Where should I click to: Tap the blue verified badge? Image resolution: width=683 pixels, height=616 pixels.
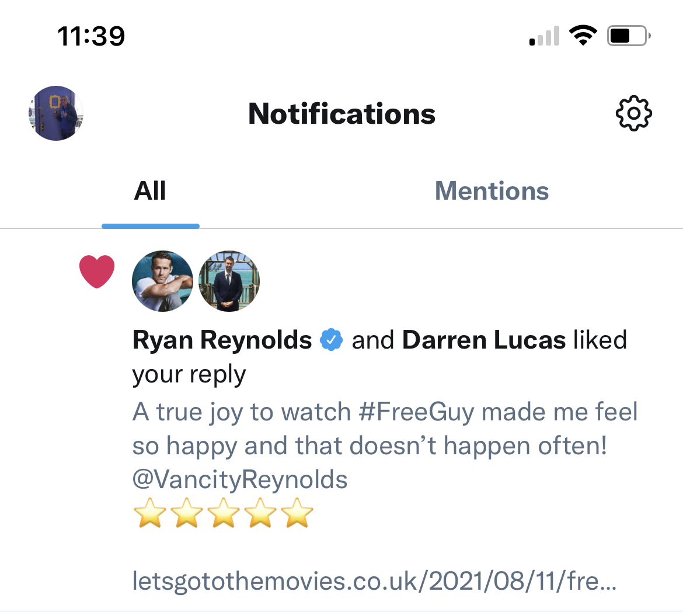pos(332,340)
